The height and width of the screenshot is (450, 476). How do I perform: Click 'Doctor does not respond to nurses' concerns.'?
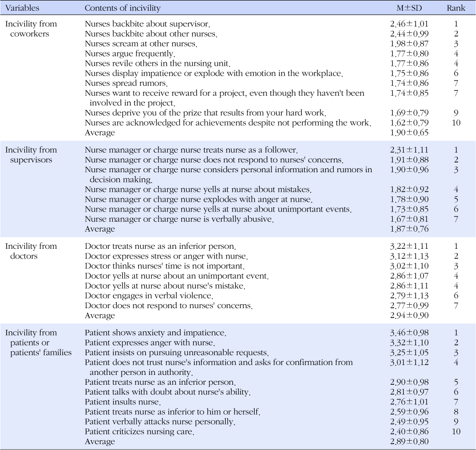[168, 305]
